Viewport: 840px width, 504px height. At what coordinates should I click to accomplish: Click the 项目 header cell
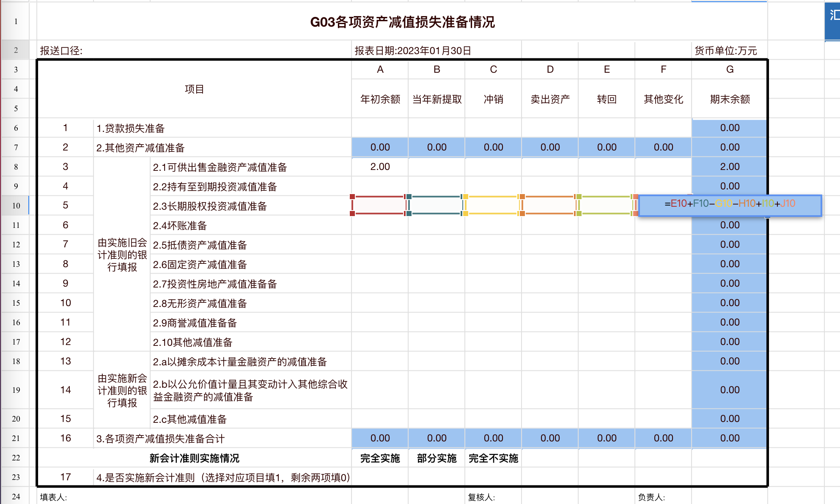pyautogui.click(x=194, y=89)
